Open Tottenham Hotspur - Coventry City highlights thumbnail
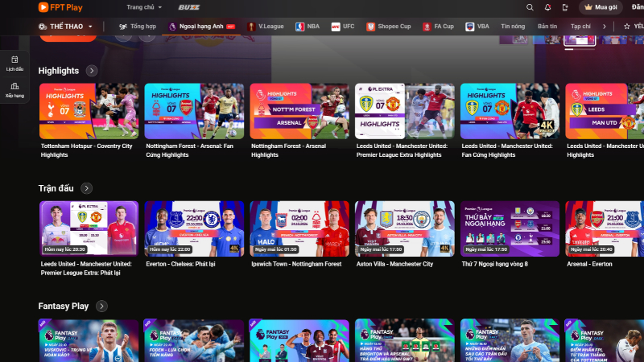Screen dimensions: 644x362 (x=89, y=111)
